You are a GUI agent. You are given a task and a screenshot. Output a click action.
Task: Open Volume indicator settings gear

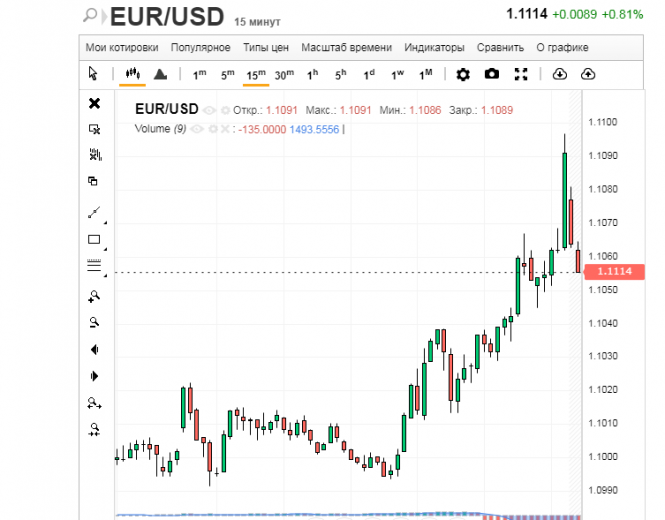coord(213,129)
